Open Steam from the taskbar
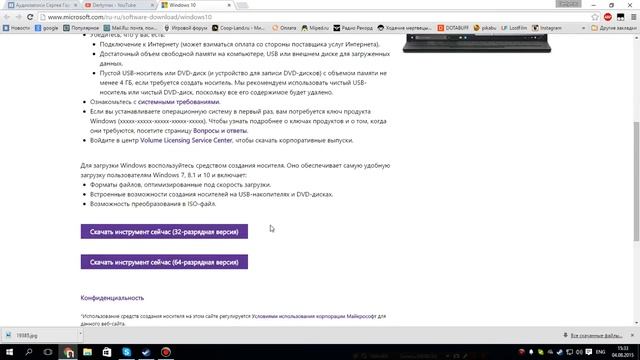This screenshot has height=360, width=640. [x=146, y=352]
